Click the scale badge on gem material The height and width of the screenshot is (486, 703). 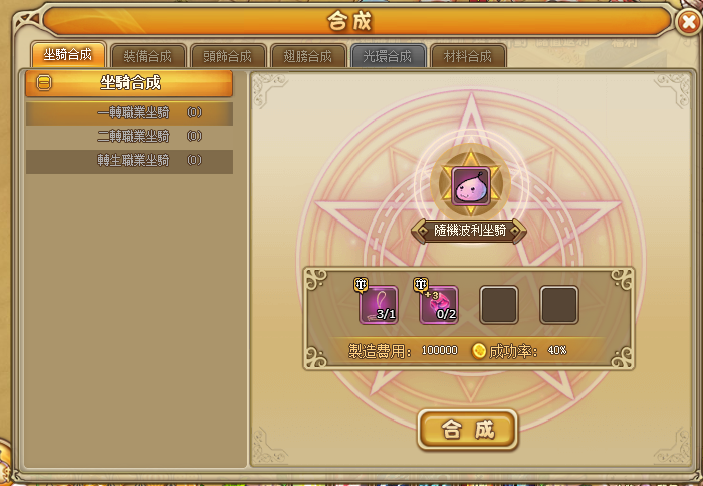pyautogui.click(x=421, y=284)
